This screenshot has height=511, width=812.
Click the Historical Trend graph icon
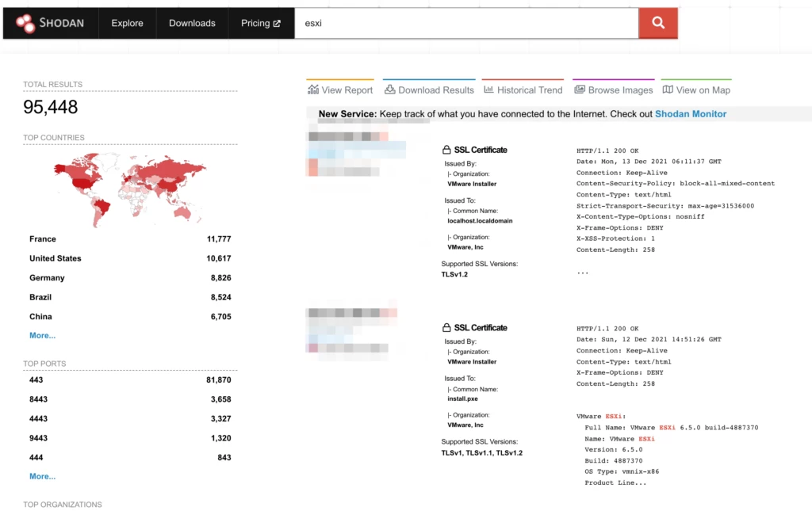pyautogui.click(x=488, y=90)
